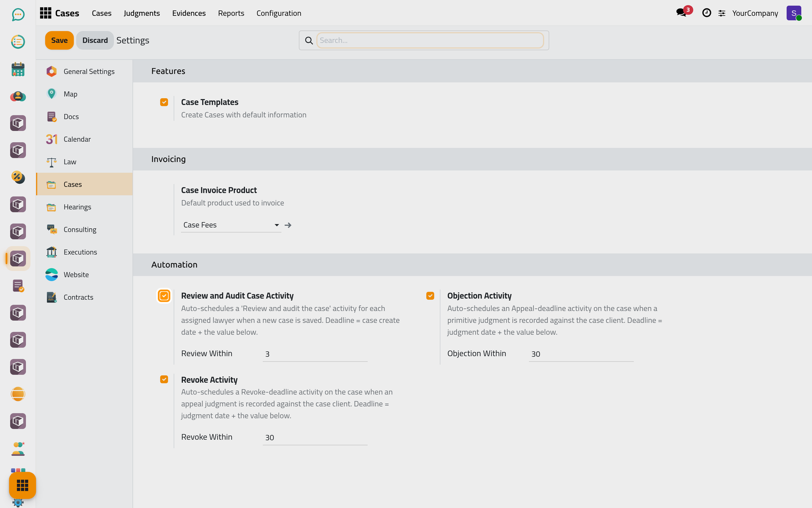This screenshot has height=508, width=812.
Task: Toggle the Case Templates checkbox
Action: tap(164, 102)
